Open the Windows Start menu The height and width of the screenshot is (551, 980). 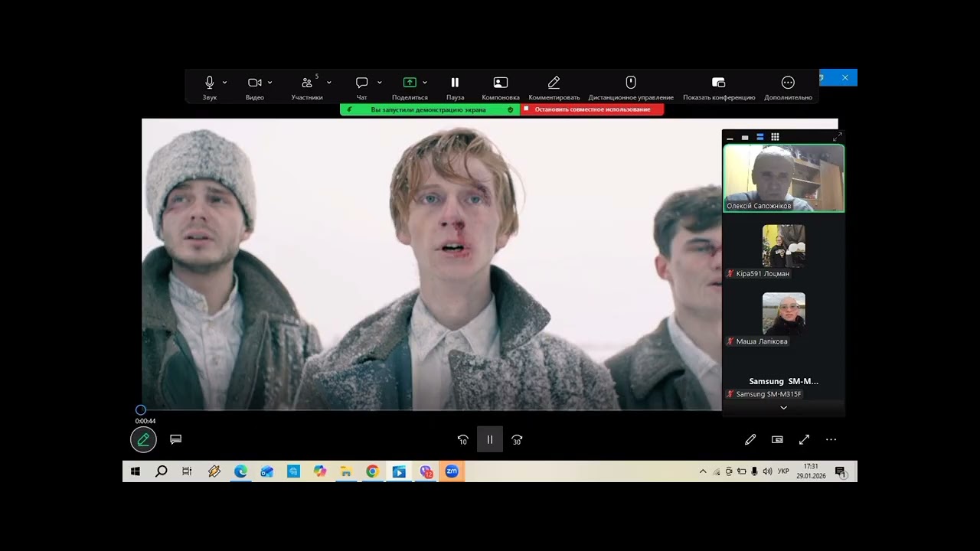pos(136,471)
